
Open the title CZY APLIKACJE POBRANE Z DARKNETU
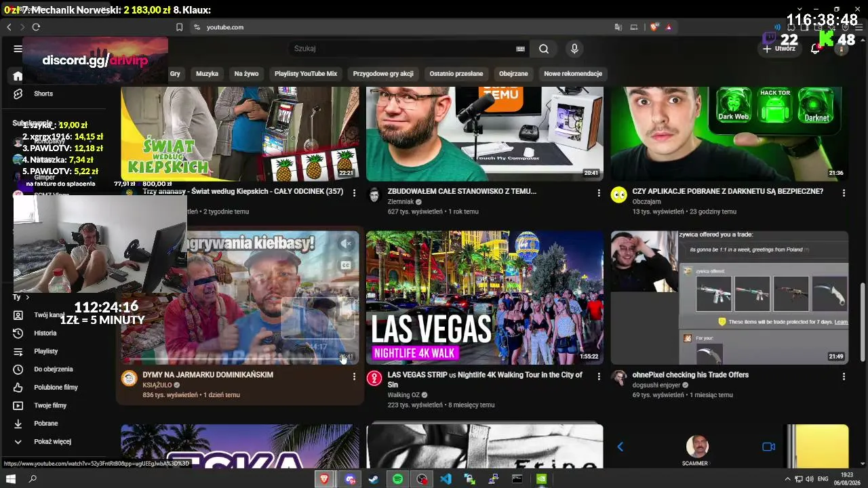tap(728, 192)
